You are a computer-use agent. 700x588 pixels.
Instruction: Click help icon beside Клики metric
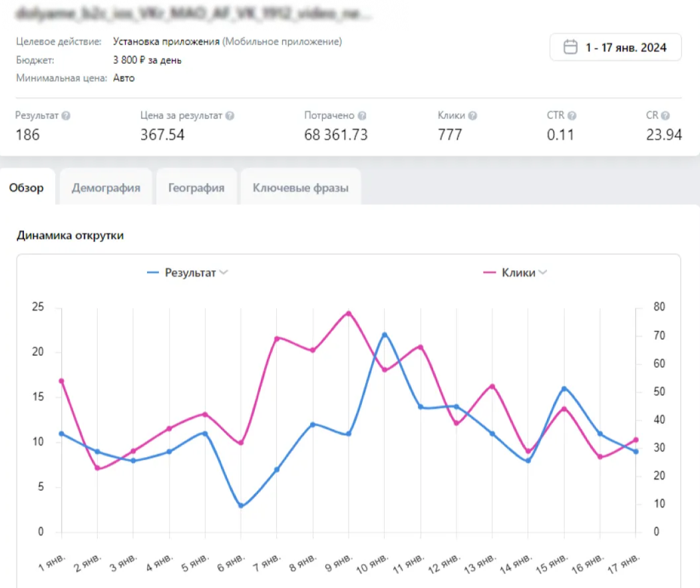point(472,116)
